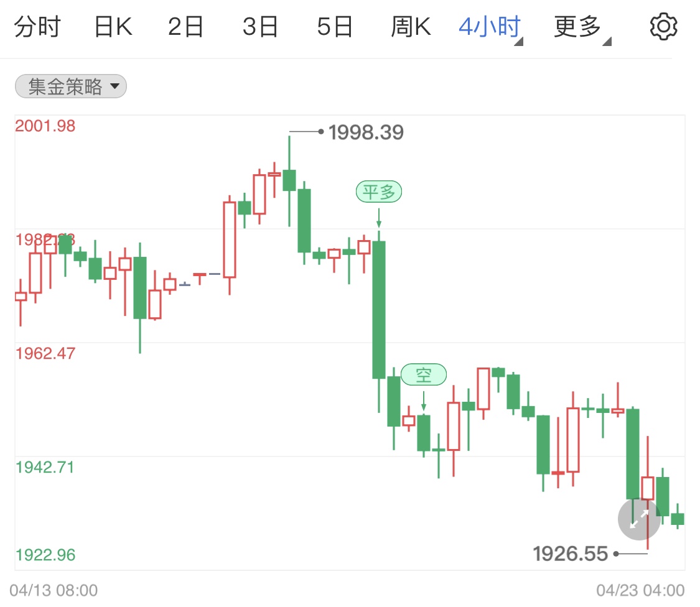Click the 1998.39 high price marker

click(x=366, y=132)
